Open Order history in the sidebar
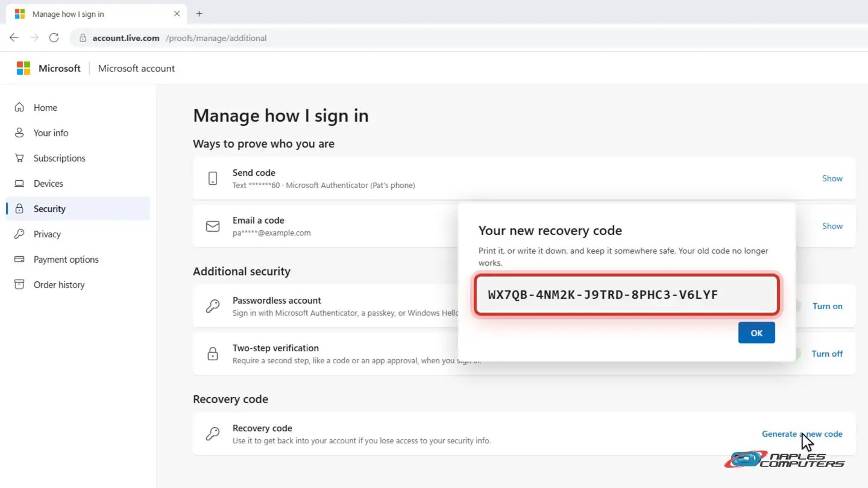The height and width of the screenshot is (488, 868). tap(78, 284)
